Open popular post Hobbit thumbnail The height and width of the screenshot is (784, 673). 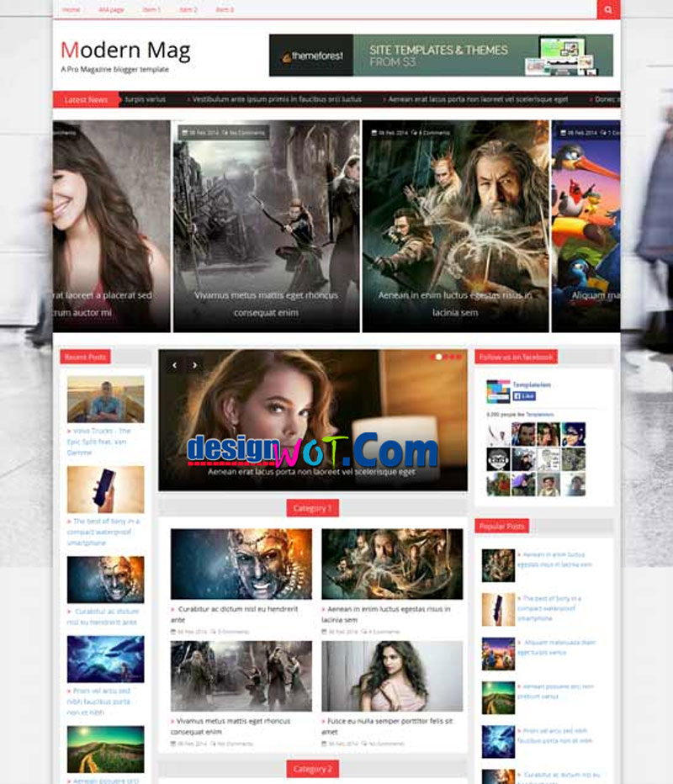(498, 565)
